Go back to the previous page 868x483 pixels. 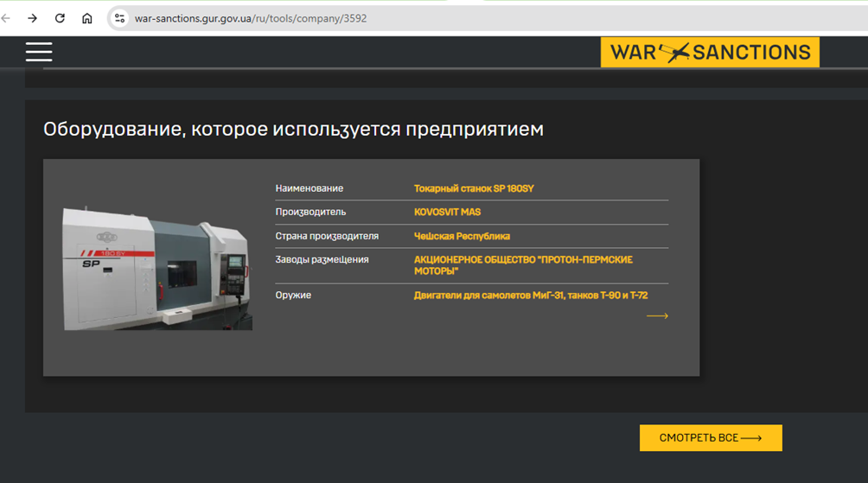tap(7, 18)
